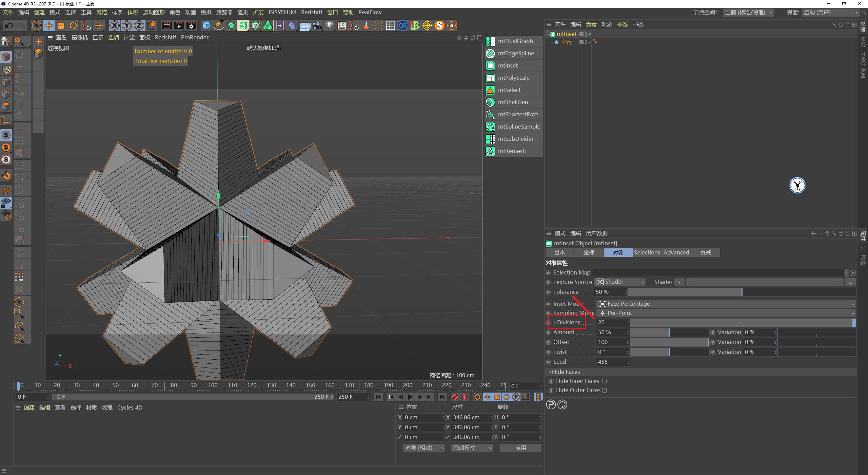Activate the scale tool
Screen dimensions: 868x475
[x=61, y=25]
